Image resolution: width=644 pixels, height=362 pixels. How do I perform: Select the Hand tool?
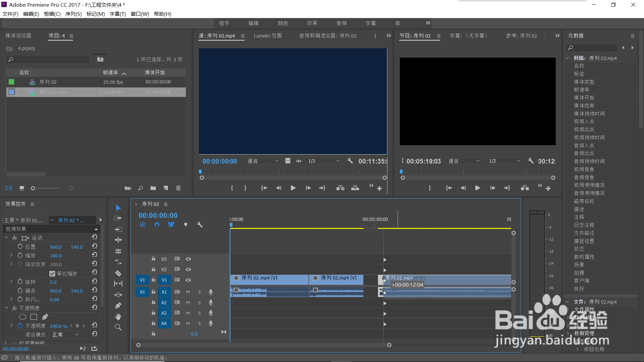118,316
